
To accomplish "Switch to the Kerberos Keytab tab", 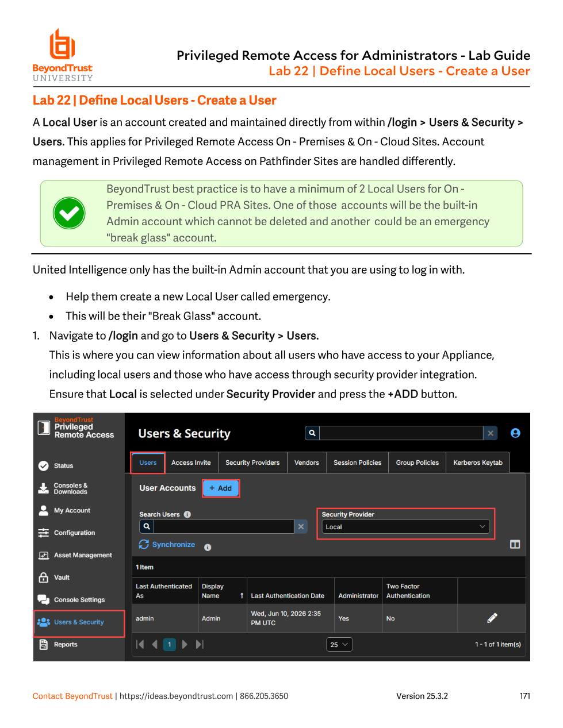I will [x=478, y=463].
